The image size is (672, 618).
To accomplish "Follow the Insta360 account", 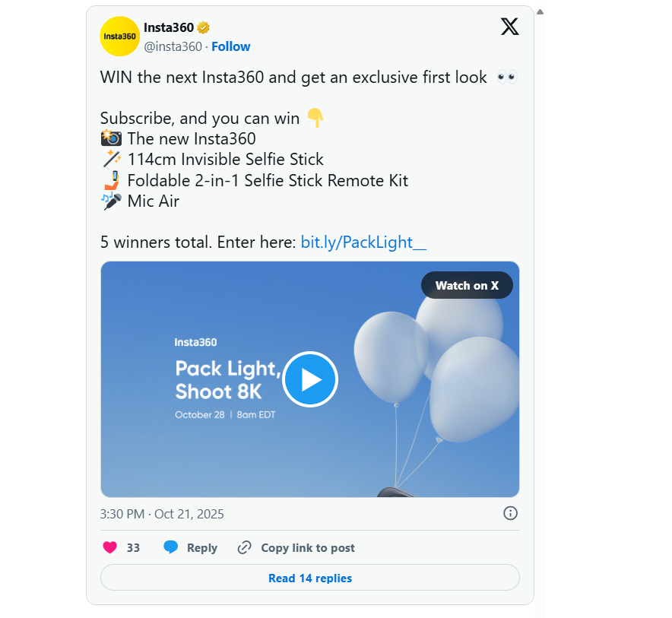I will [x=230, y=46].
